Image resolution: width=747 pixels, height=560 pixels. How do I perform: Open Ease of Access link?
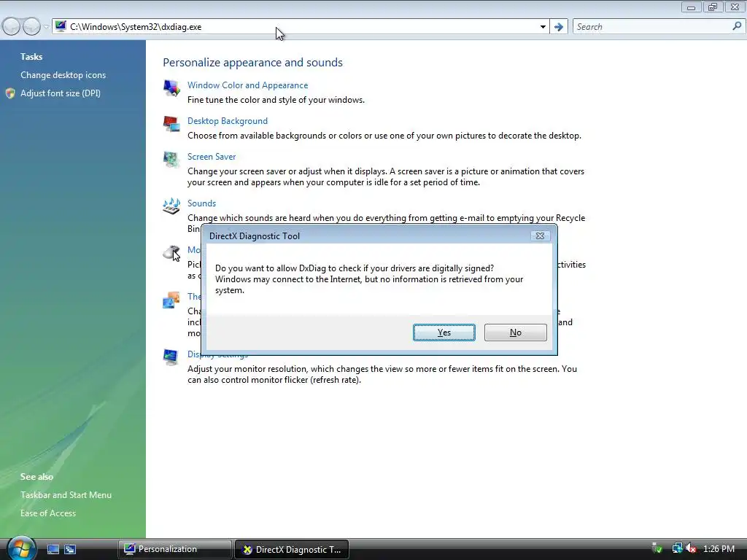[48, 513]
